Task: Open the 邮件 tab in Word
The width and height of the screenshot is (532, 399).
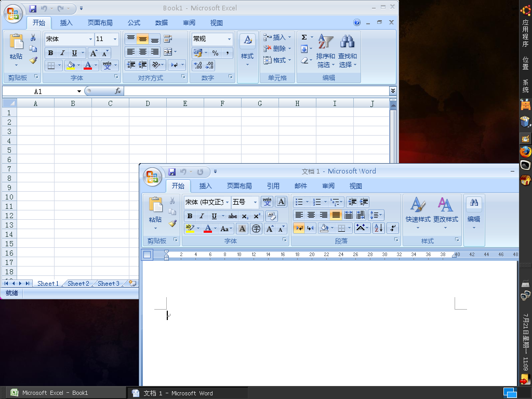Action: tap(301, 186)
